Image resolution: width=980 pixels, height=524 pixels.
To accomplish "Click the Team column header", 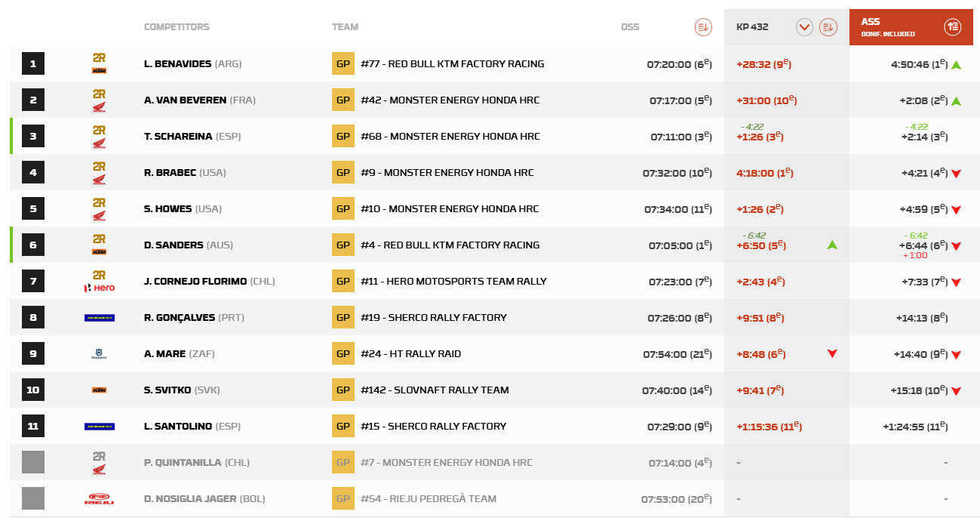I will tap(345, 27).
